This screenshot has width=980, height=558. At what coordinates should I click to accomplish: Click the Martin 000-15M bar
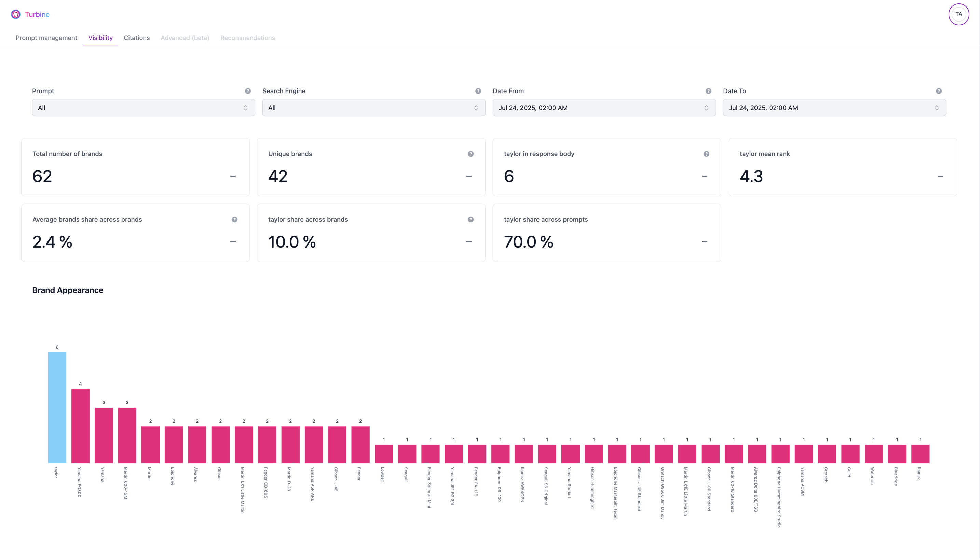[x=127, y=435]
